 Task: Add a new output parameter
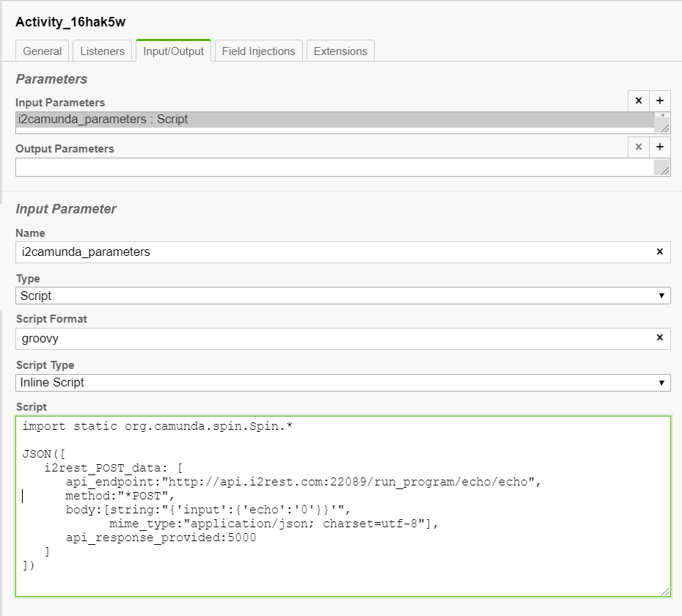pyautogui.click(x=660, y=147)
